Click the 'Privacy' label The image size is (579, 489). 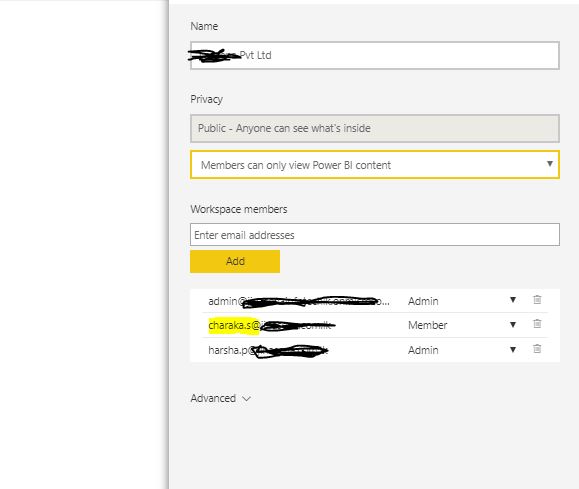click(x=206, y=99)
